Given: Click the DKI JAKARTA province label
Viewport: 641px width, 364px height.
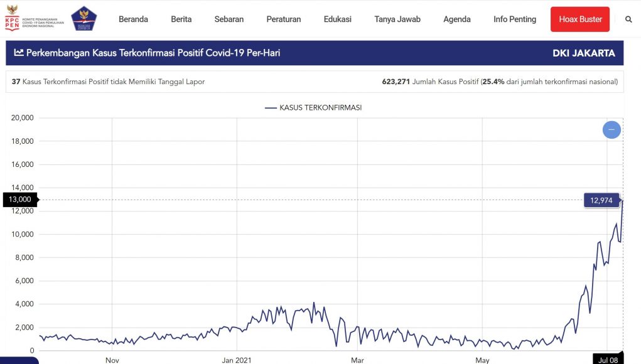Looking at the screenshot, I should pyautogui.click(x=583, y=53).
